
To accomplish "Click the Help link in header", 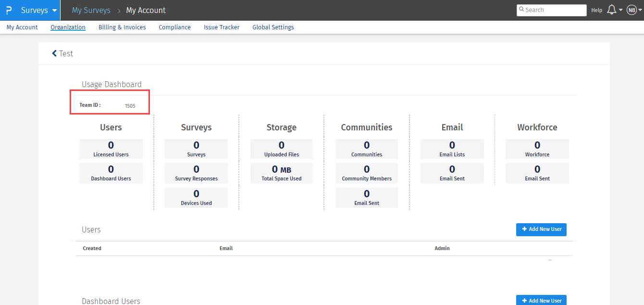I will [x=596, y=10].
